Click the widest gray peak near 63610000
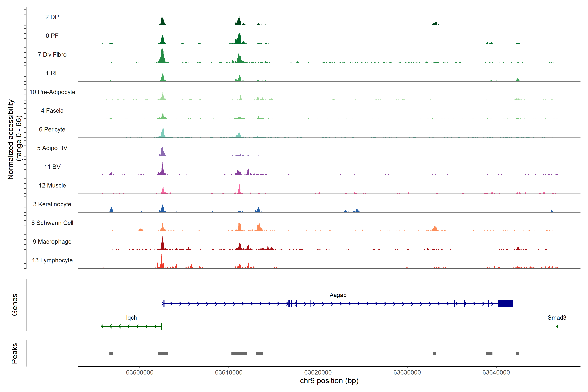 pos(239,353)
